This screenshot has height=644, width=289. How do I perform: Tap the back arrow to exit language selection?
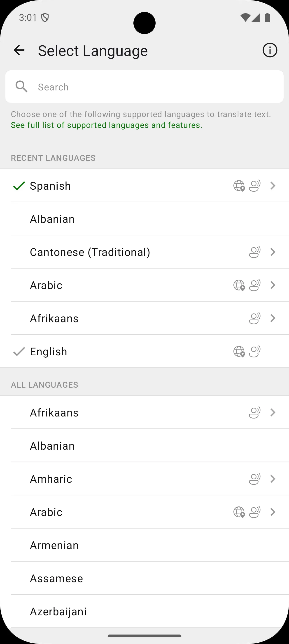point(19,50)
